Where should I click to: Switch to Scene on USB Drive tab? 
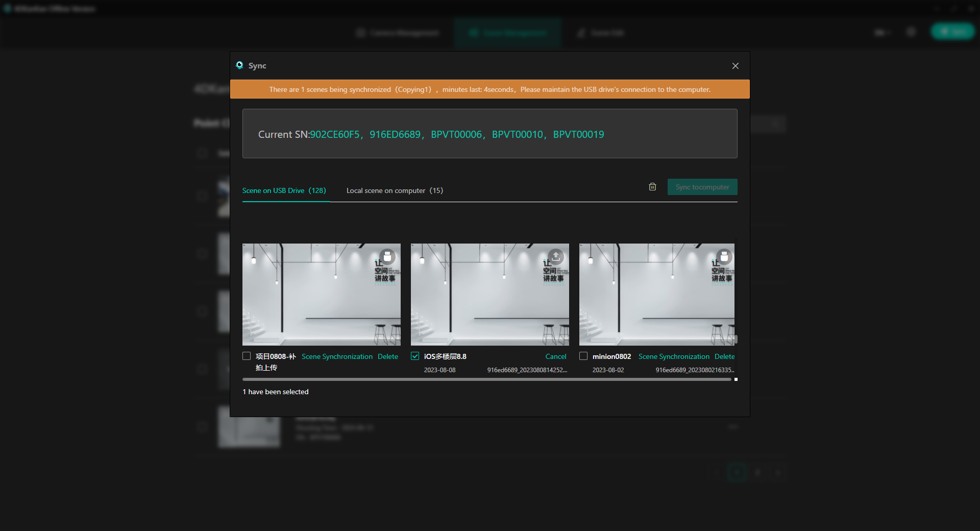(284, 190)
